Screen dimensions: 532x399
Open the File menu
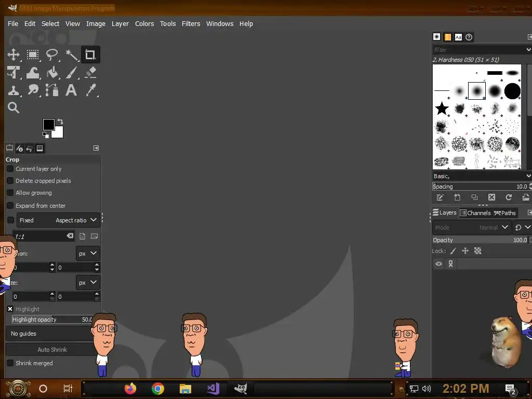[13, 24]
